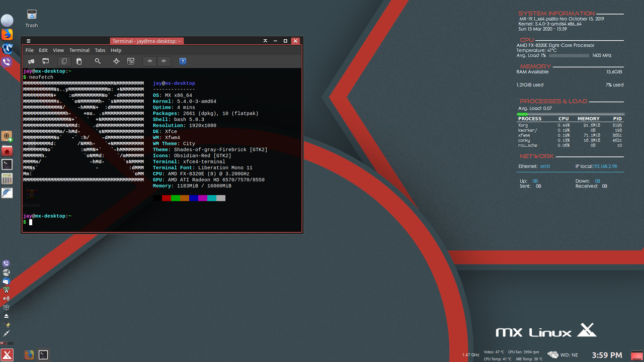Click the package updater box tray icon

pyautogui.click(x=6, y=307)
